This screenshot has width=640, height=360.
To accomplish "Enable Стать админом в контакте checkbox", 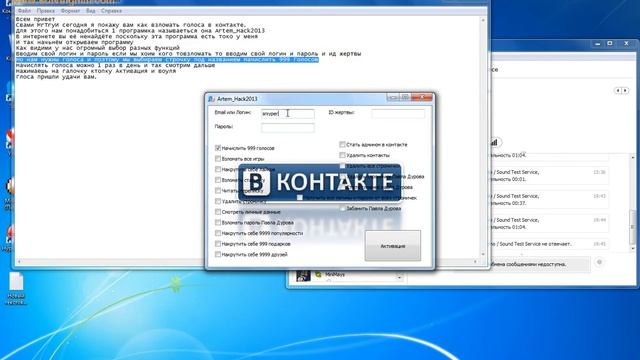I will point(342,144).
